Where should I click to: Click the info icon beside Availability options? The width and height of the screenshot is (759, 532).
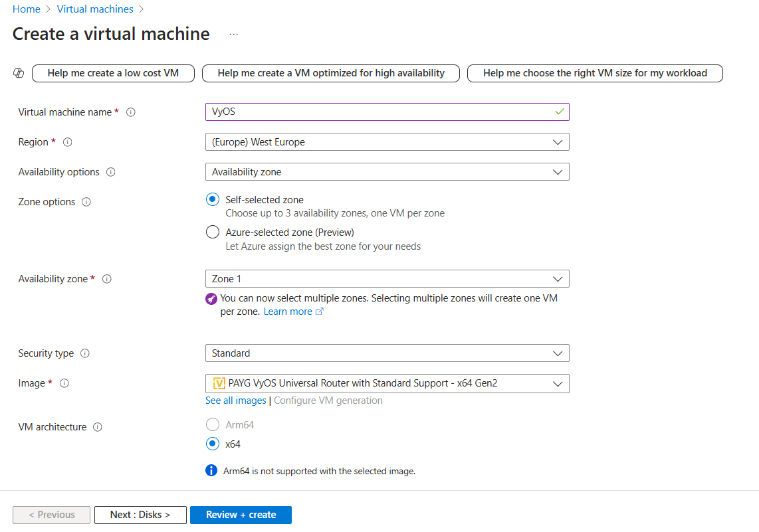[x=110, y=172]
